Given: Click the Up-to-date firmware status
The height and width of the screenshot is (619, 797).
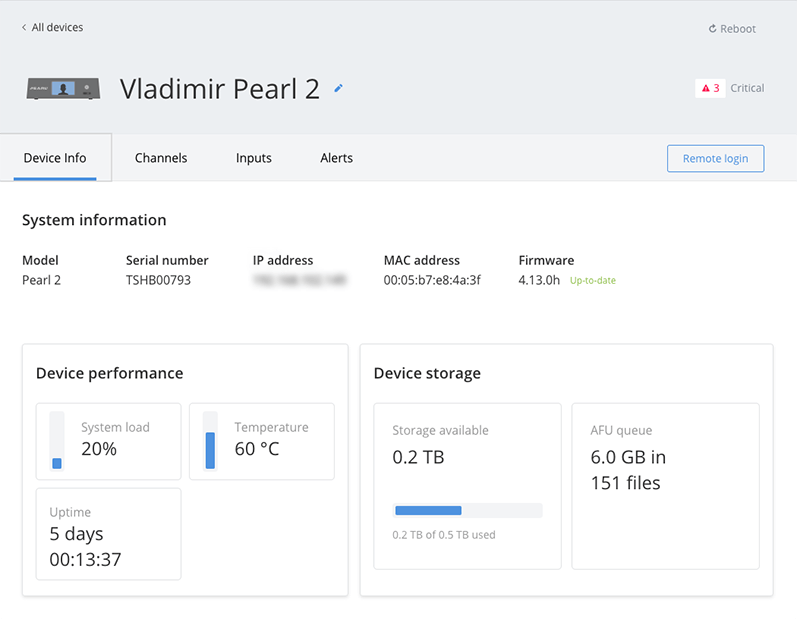Looking at the screenshot, I should (x=593, y=281).
